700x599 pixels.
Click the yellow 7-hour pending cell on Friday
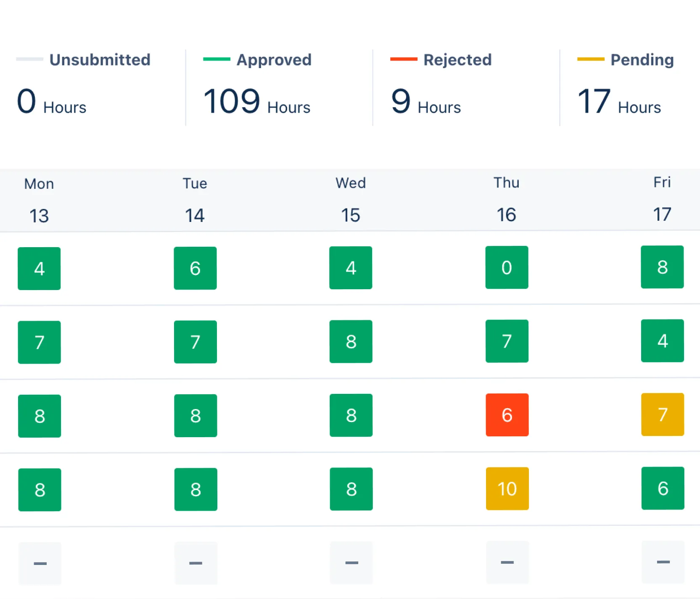pyautogui.click(x=663, y=414)
